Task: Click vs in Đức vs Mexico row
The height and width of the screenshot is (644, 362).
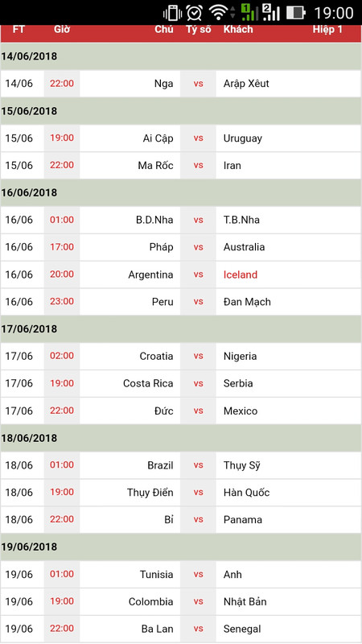Action: (x=198, y=411)
